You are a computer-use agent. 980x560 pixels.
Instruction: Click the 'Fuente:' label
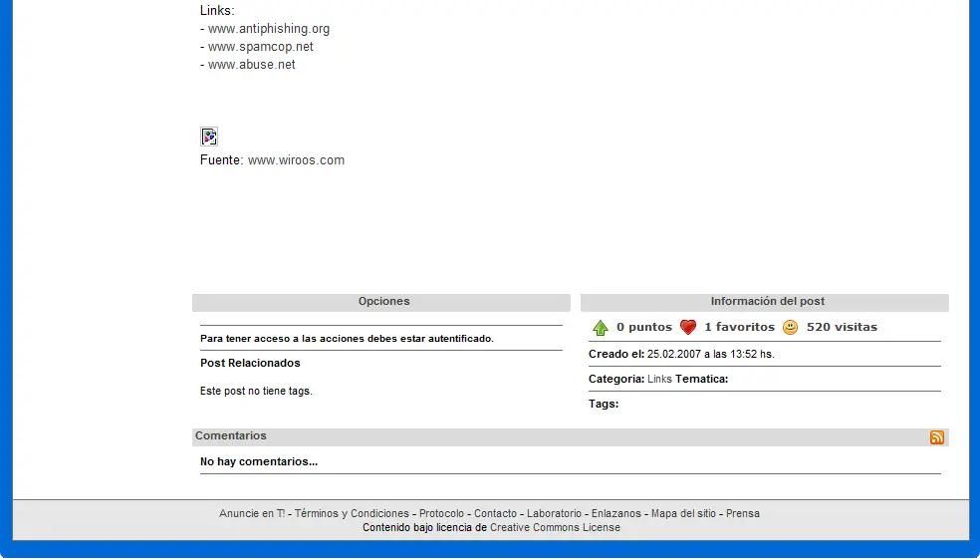222,160
